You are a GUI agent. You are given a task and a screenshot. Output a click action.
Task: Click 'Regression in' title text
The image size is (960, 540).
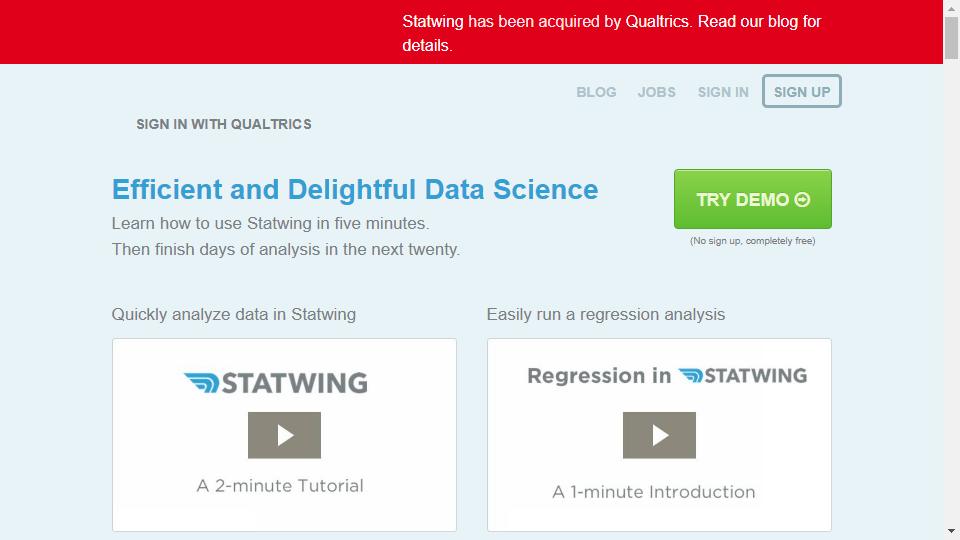click(599, 376)
